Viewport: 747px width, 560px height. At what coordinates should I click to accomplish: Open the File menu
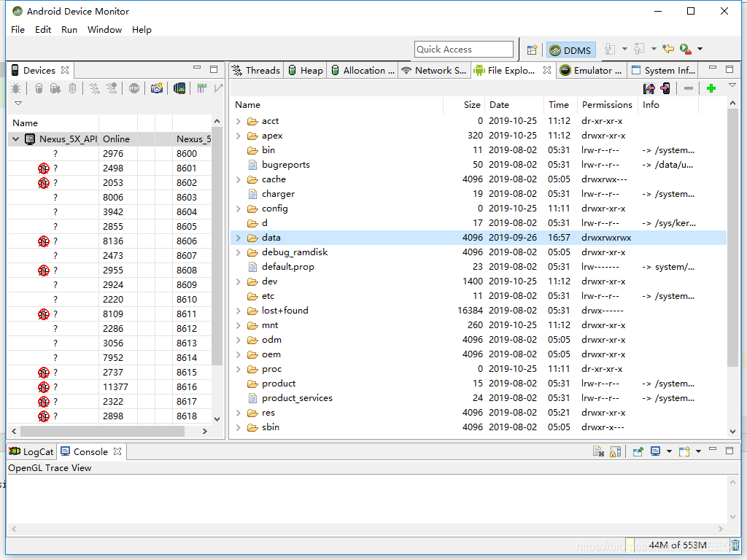pos(18,29)
